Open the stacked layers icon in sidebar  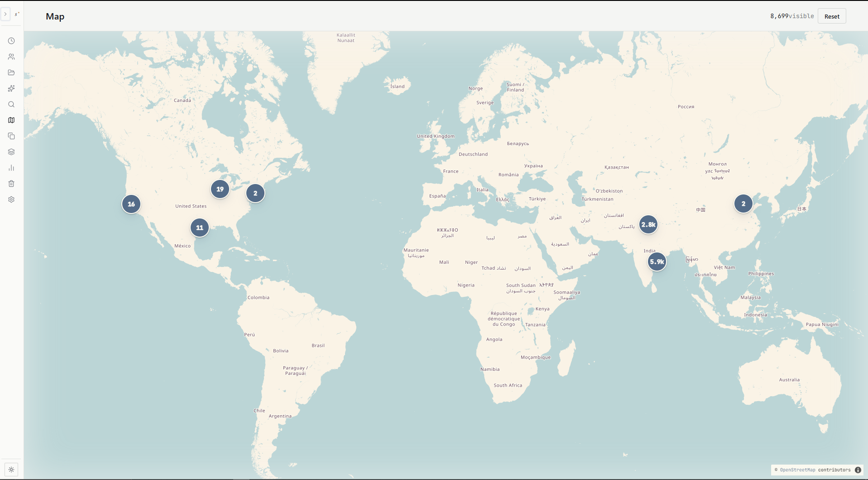11,152
